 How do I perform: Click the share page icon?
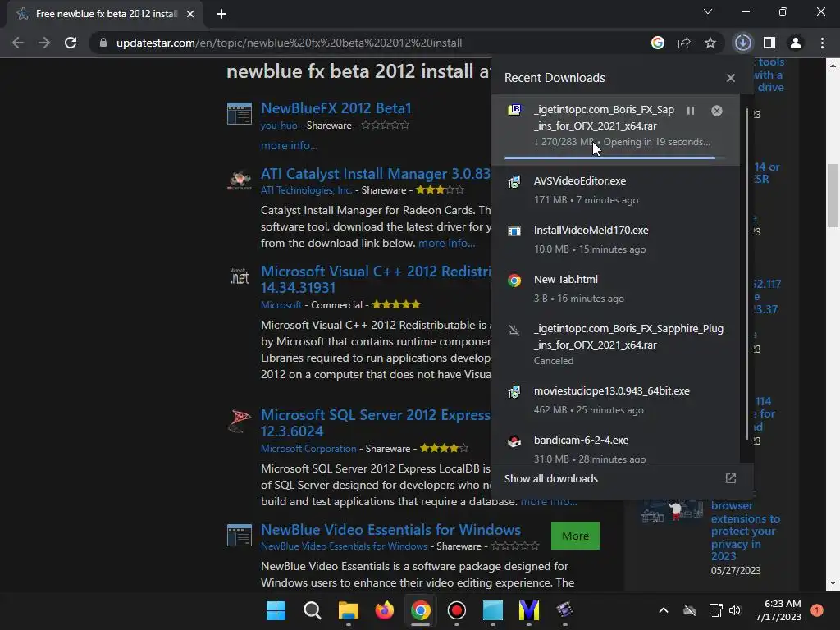684,43
